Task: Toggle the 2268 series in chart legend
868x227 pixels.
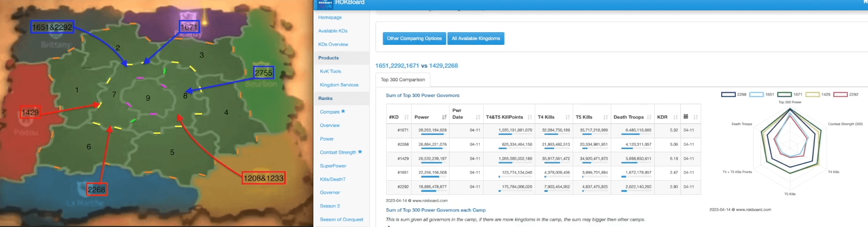Action: click(728, 94)
